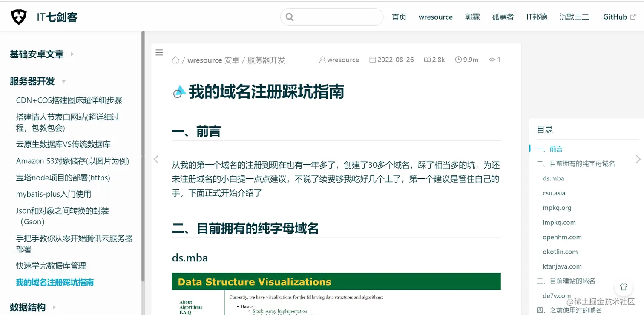
Task: Focus the search input field
Action: coord(332,17)
